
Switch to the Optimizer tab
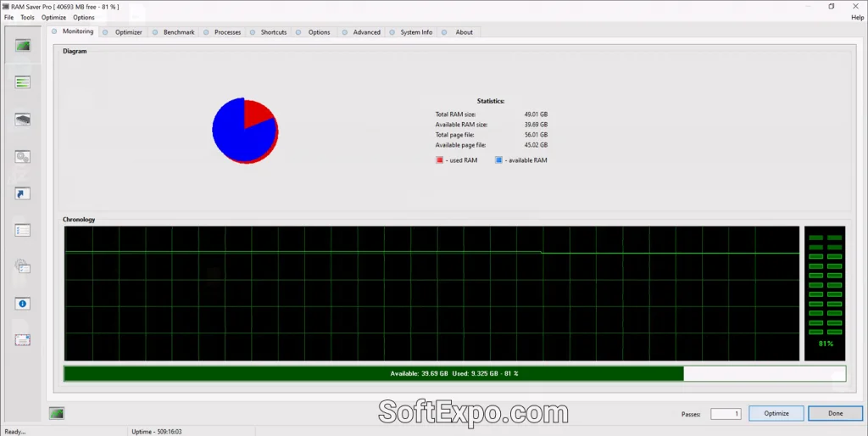click(123, 32)
